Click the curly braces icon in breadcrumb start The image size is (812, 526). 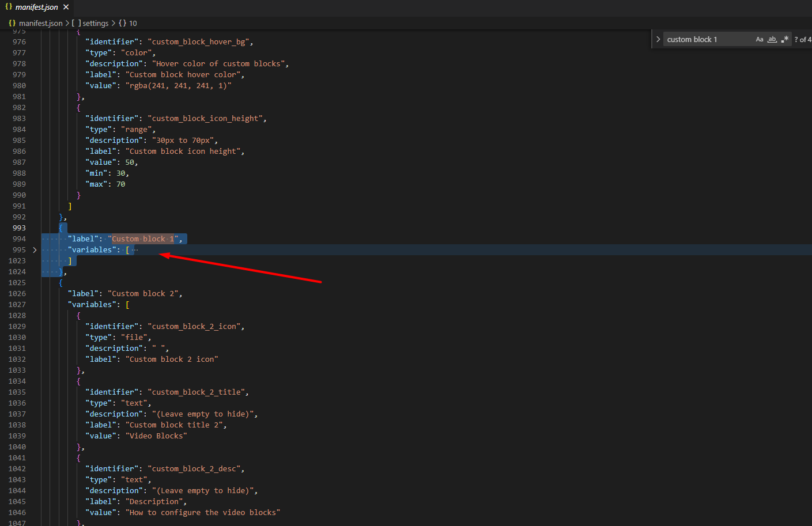click(12, 23)
